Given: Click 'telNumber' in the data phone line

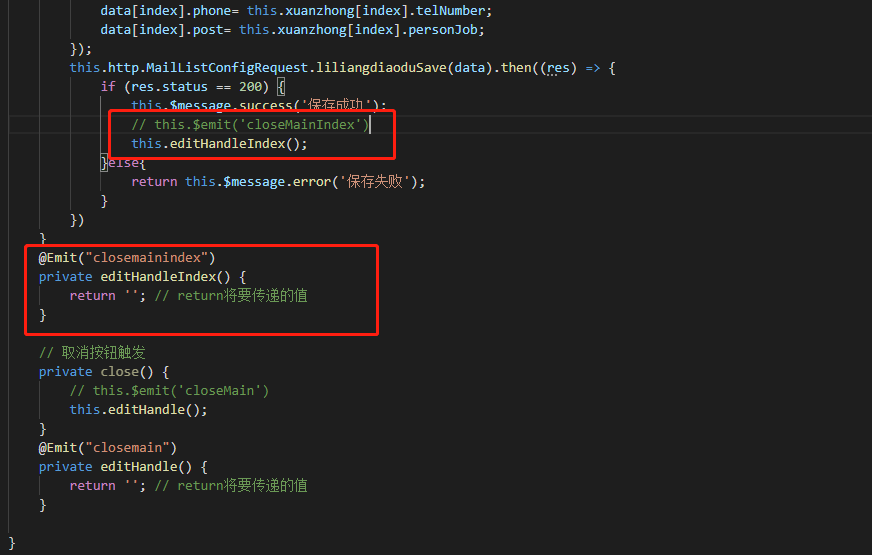Looking at the screenshot, I should coord(450,11).
